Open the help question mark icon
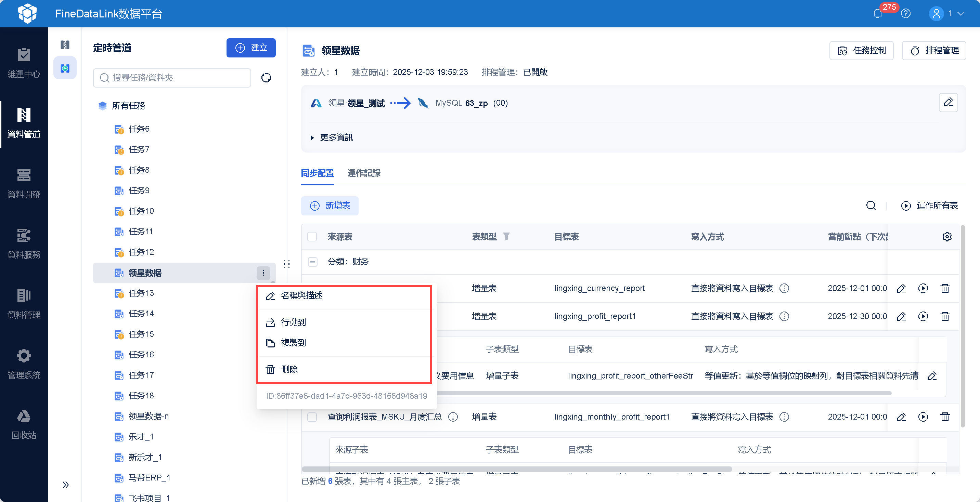The image size is (980, 502). 906,14
